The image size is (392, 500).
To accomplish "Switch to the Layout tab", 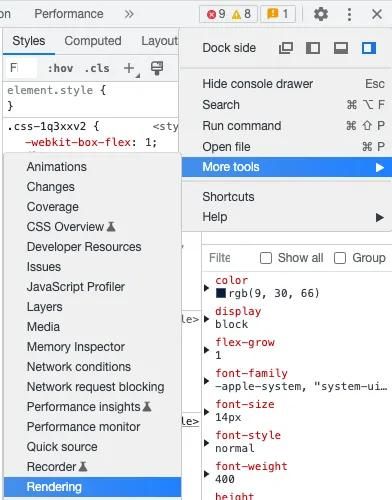I will click(x=159, y=41).
